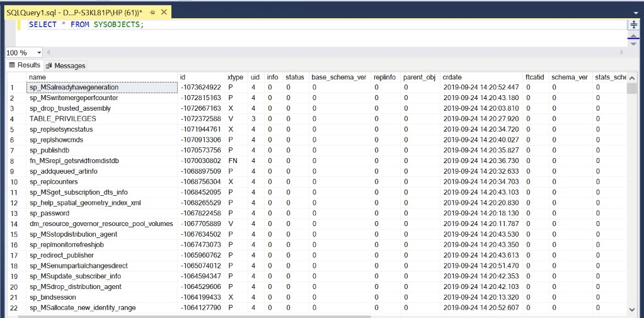
Task: Switch to the Messages tab
Action: pos(66,65)
